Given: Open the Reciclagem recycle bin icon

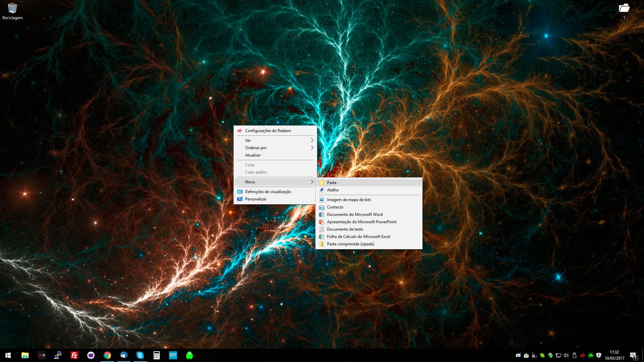Looking at the screenshot, I should tap(12, 11).
